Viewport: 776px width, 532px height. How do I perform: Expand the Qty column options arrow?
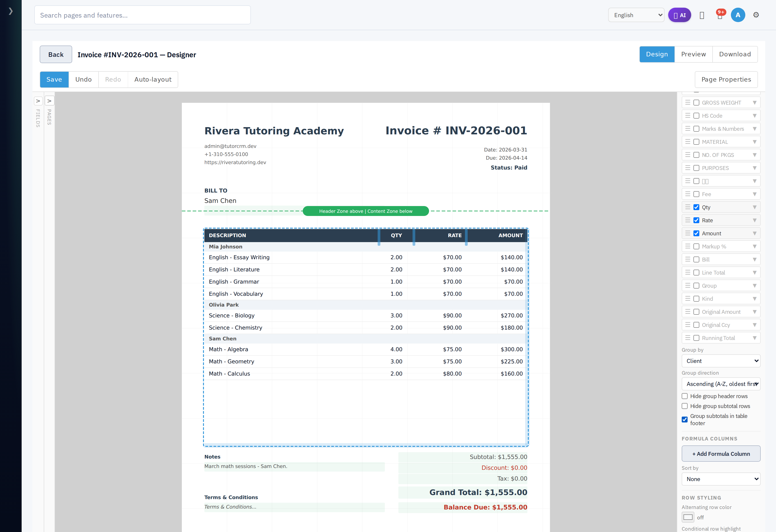tap(755, 207)
